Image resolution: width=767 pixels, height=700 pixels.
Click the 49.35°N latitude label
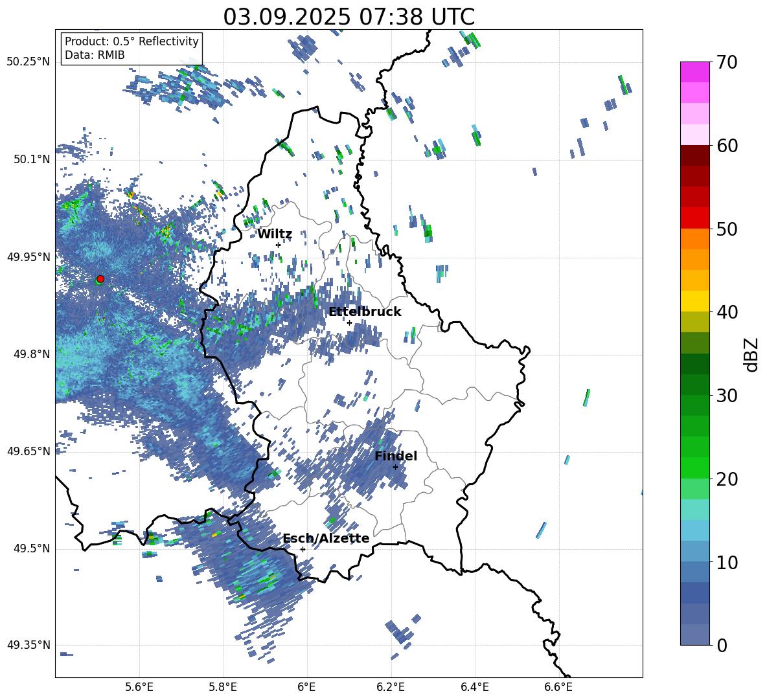29,645
